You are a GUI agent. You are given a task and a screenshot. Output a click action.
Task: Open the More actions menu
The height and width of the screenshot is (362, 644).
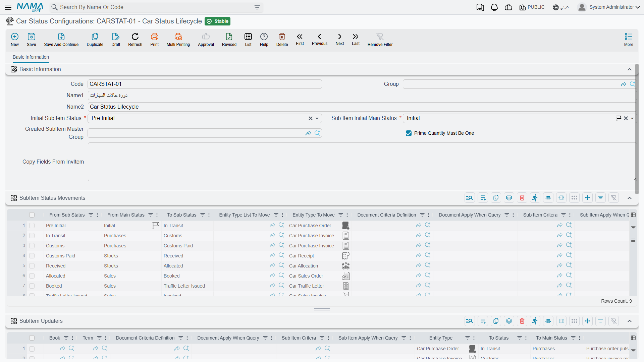(629, 40)
